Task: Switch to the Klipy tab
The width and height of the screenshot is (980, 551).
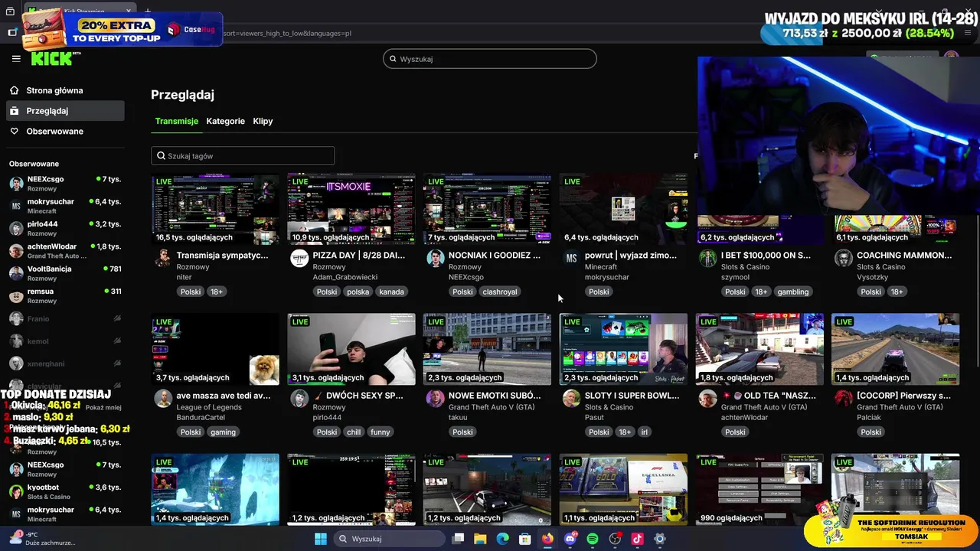Action: [263, 121]
